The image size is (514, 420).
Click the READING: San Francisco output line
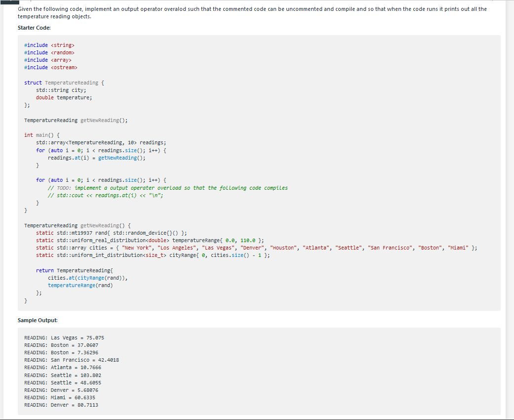tap(72, 360)
